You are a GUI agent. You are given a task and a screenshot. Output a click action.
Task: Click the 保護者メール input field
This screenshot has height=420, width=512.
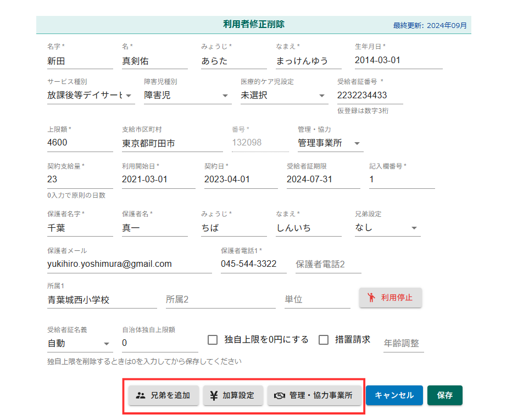[129, 264]
